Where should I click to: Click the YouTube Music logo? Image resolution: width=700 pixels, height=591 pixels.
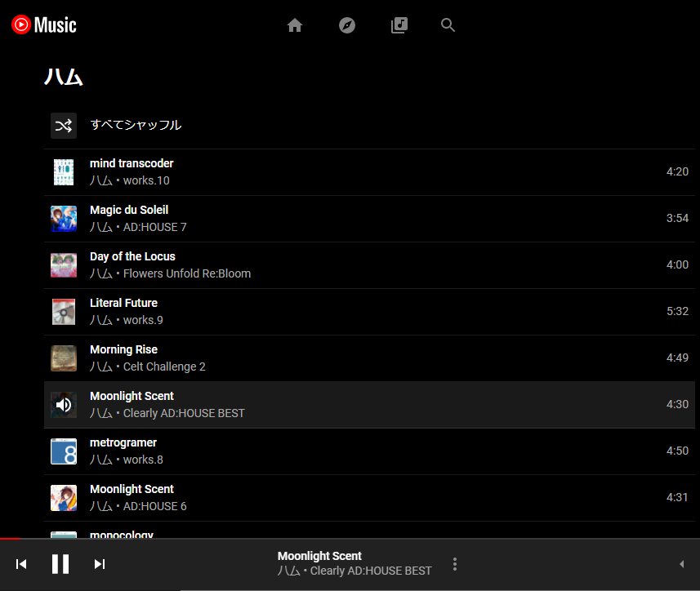(44, 25)
